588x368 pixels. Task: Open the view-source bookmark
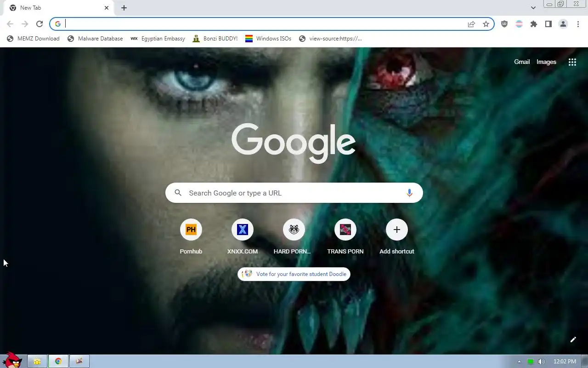click(x=330, y=39)
